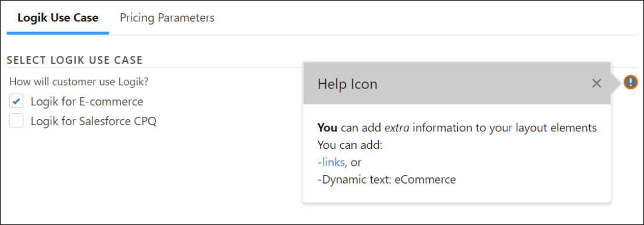
Task: Click the How will customer use Logik? question
Action: coord(79,82)
